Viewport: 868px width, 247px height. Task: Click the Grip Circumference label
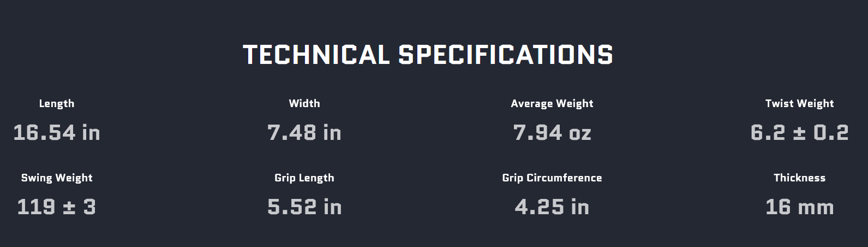click(x=552, y=178)
